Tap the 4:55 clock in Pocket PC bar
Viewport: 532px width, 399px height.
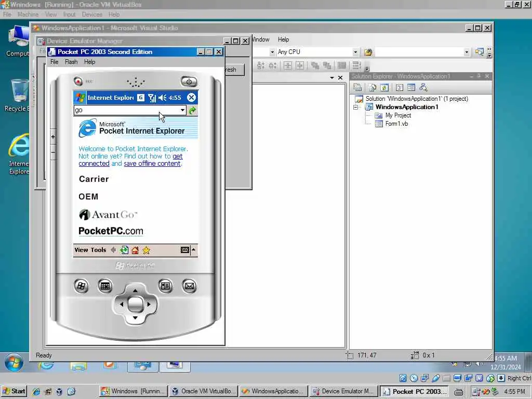[x=175, y=98]
